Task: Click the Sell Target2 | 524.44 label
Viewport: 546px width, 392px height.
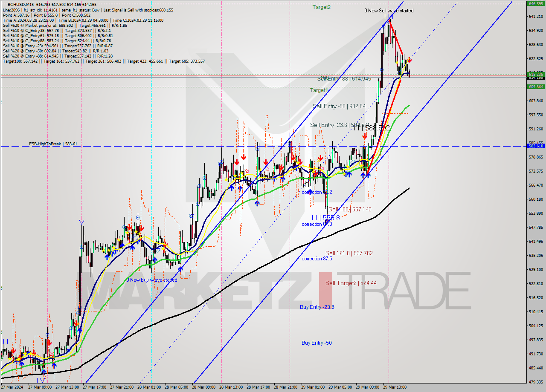Action: [351, 283]
